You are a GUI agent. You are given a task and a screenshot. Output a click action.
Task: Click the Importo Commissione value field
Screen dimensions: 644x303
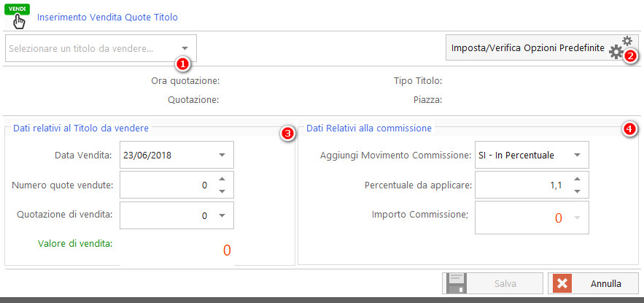tap(532, 217)
